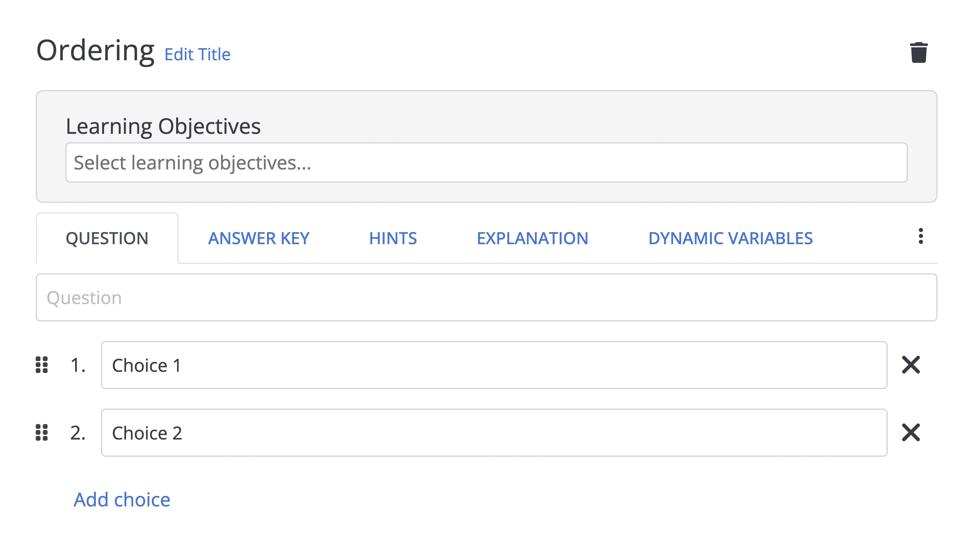Go to the EXPLANATION tab
This screenshot has width=980, height=544.
pyautogui.click(x=532, y=238)
